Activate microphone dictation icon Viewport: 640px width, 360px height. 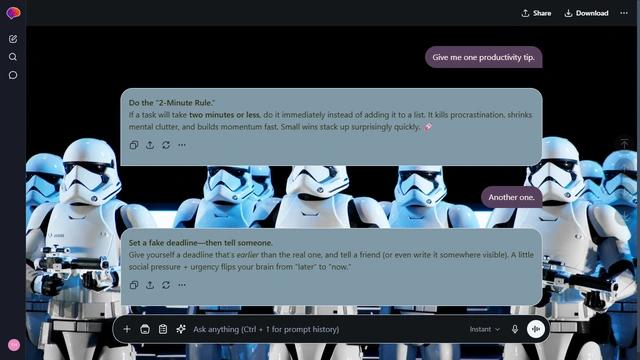pos(515,329)
